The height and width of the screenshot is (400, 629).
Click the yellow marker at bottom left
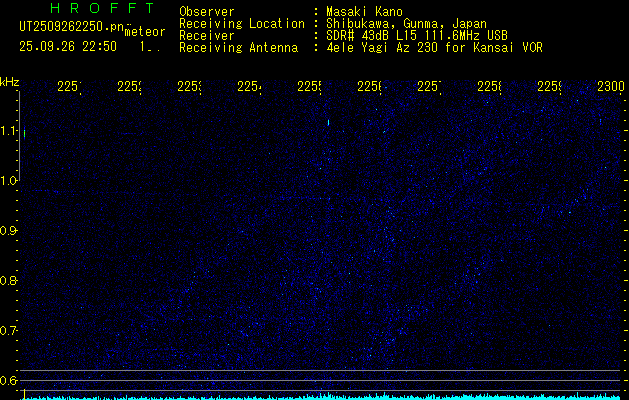(x=24, y=394)
